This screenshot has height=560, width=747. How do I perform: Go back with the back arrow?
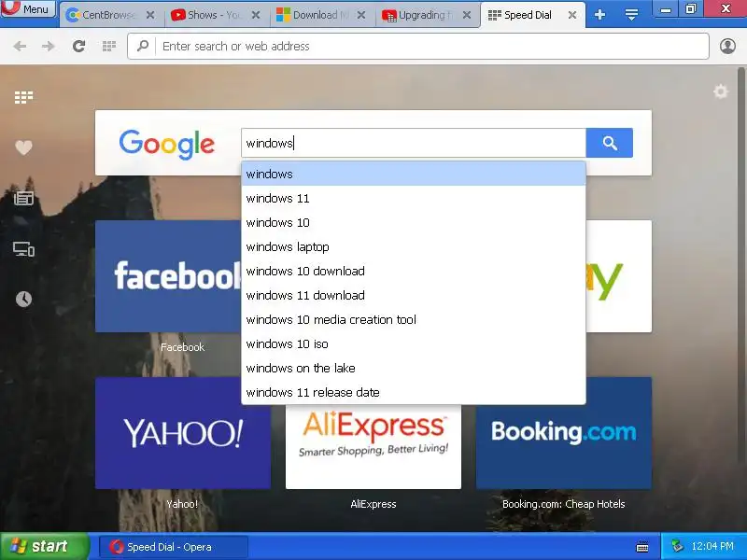(20, 46)
